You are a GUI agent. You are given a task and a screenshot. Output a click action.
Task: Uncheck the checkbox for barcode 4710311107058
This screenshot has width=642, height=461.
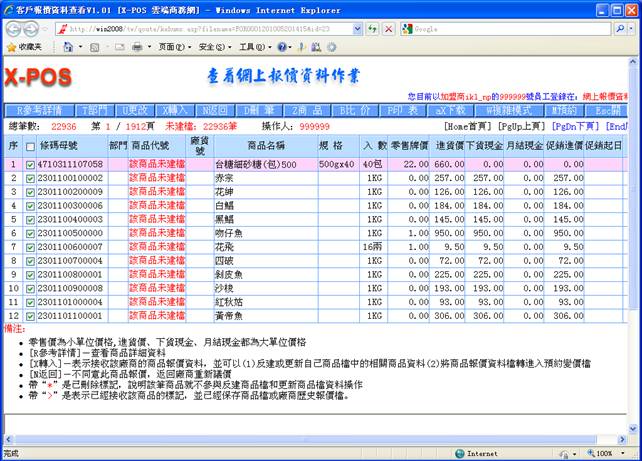click(x=31, y=164)
